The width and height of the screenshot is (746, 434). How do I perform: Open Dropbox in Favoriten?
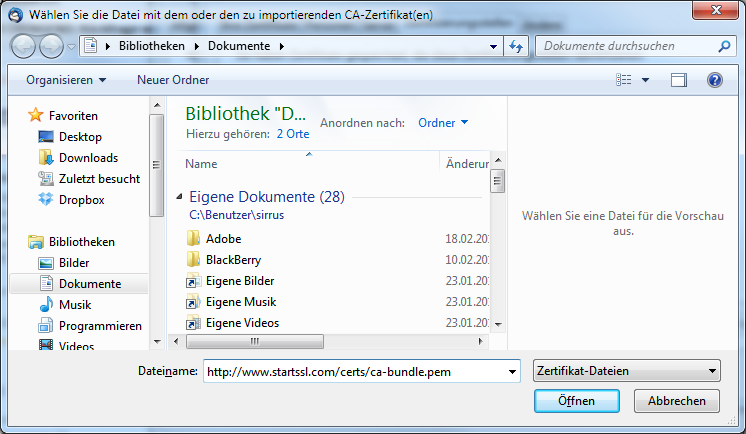(81, 200)
